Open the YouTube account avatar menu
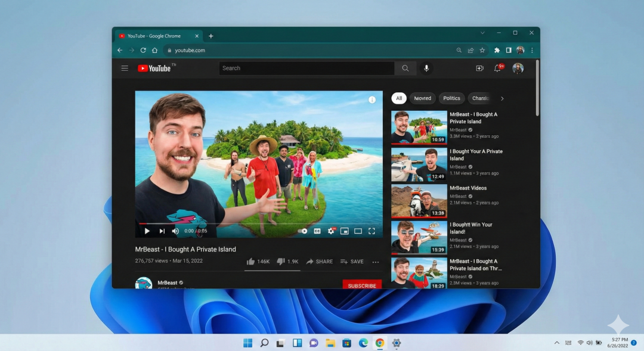Screen dimensions: 644x351 518,68
